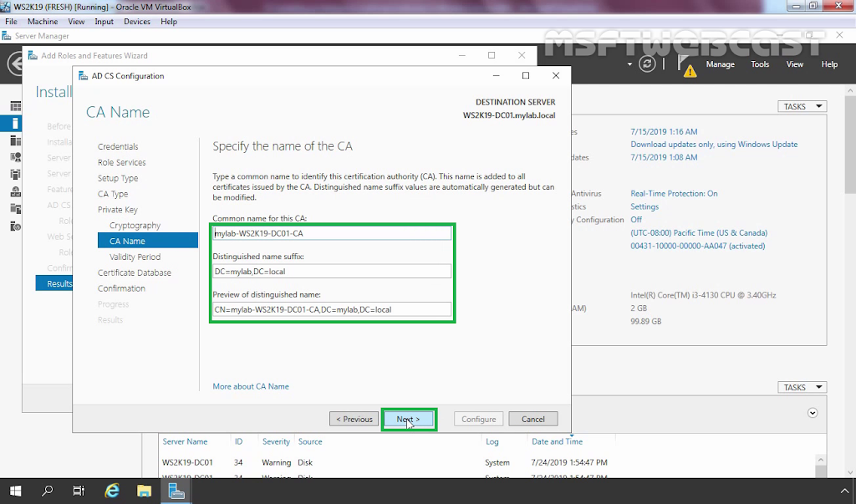Open the VirtualBox File menu
Screen dimensions: 856x504
click(x=11, y=21)
